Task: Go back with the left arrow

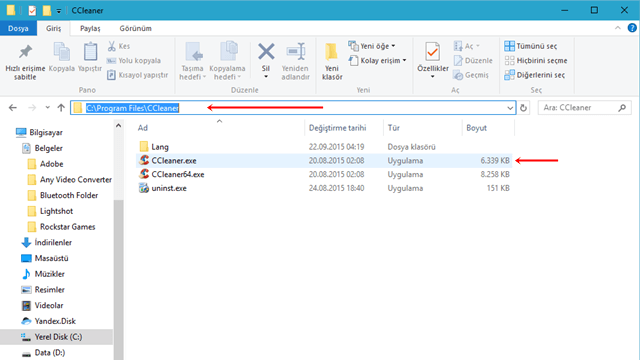Action: coord(13,108)
